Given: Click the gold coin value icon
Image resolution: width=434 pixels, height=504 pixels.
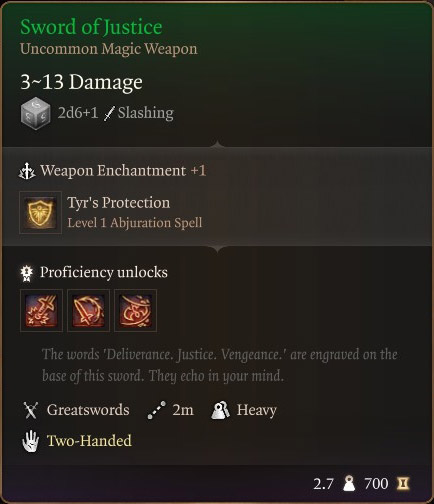Looking at the screenshot, I should click(403, 484).
